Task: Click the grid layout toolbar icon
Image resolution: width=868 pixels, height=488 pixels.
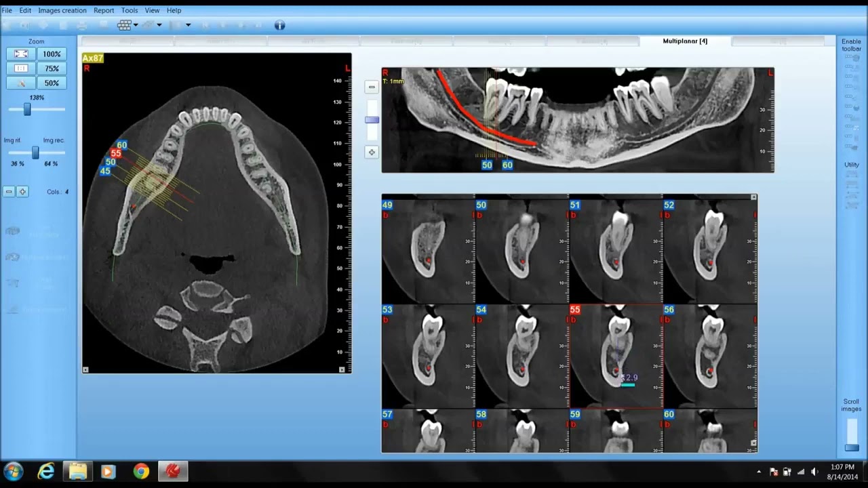Action: pyautogui.click(x=124, y=25)
